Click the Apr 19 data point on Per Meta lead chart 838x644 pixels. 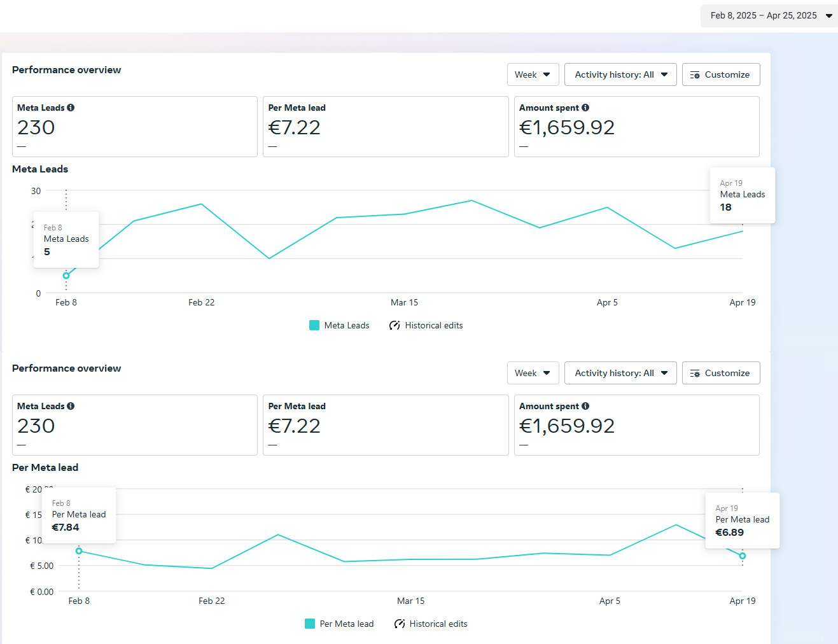(743, 556)
